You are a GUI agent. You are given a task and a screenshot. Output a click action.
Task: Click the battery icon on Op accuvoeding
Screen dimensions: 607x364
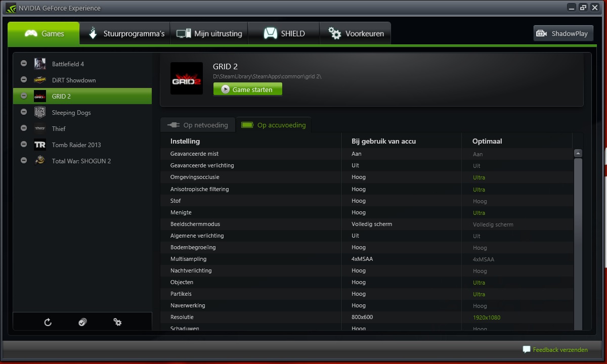click(x=247, y=125)
